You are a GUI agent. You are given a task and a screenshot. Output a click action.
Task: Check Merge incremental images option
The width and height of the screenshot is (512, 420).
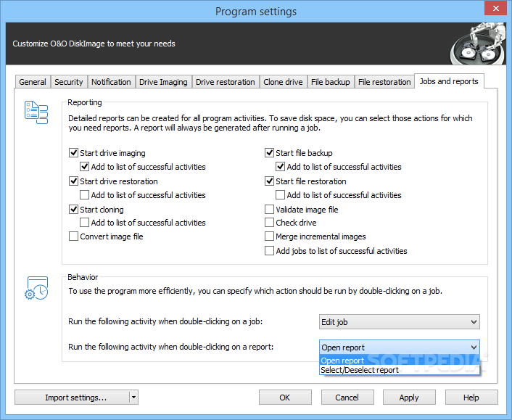[269, 236]
